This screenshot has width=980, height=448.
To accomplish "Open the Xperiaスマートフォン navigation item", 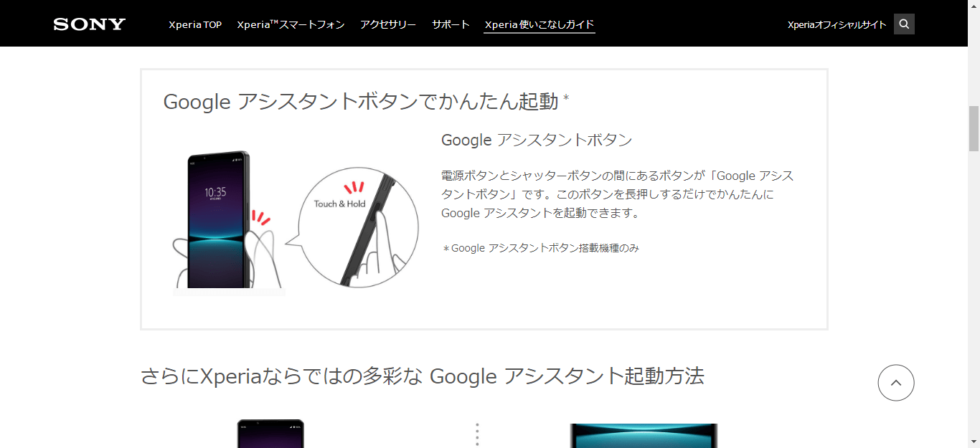I will 290,24.
